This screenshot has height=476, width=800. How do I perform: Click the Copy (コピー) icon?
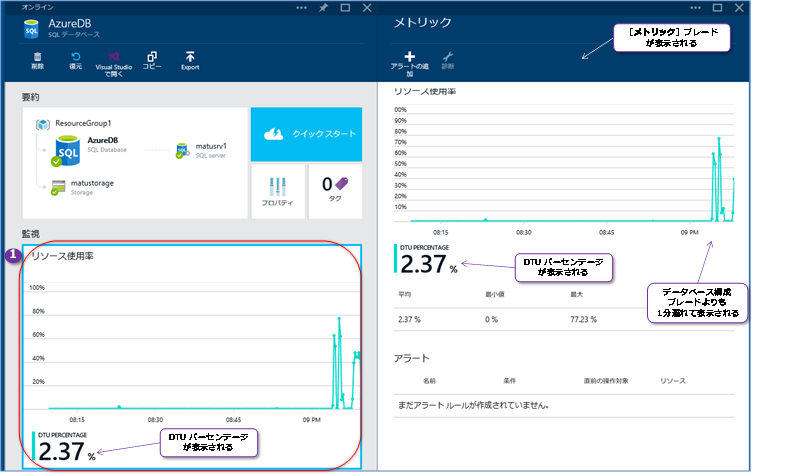pyautogui.click(x=152, y=56)
